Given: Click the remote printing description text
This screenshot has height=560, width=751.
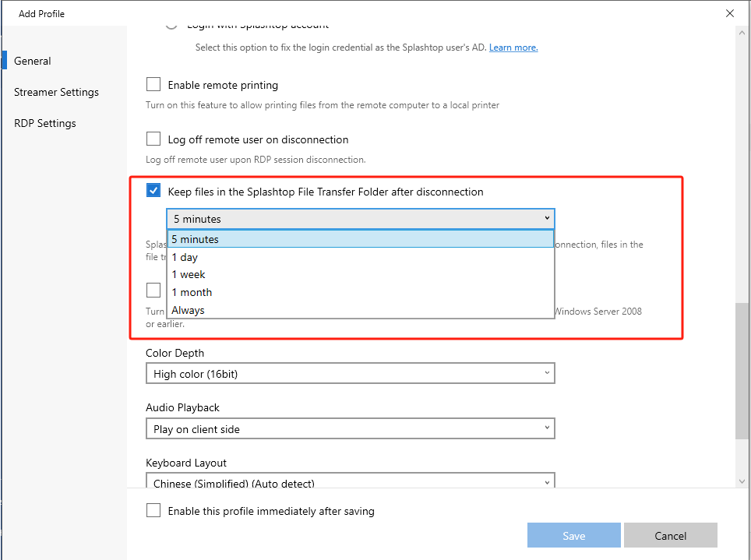Looking at the screenshot, I should (x=323, y=105).
